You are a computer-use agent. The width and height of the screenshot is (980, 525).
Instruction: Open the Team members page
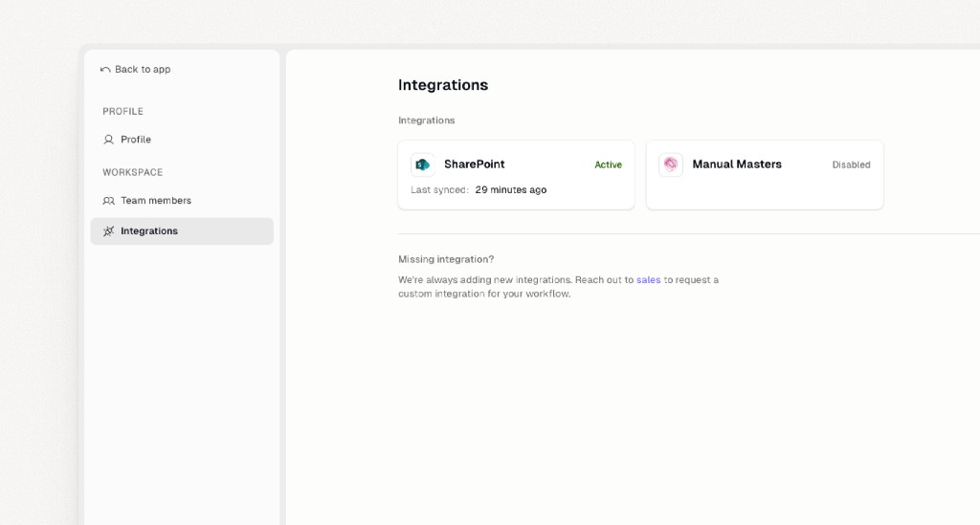click(182, 201)
